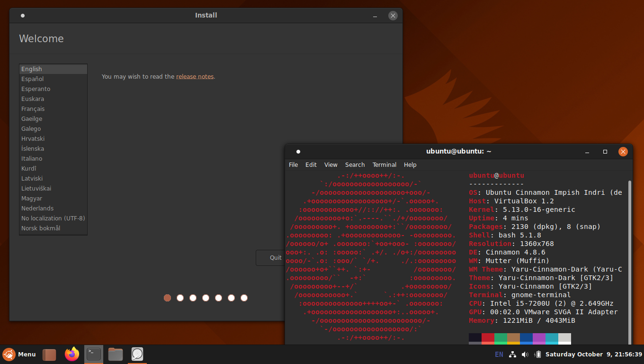This screenshot has width=644, height=364.
Task: Click the installer icon in the taskbar
Action: (137, 354)
